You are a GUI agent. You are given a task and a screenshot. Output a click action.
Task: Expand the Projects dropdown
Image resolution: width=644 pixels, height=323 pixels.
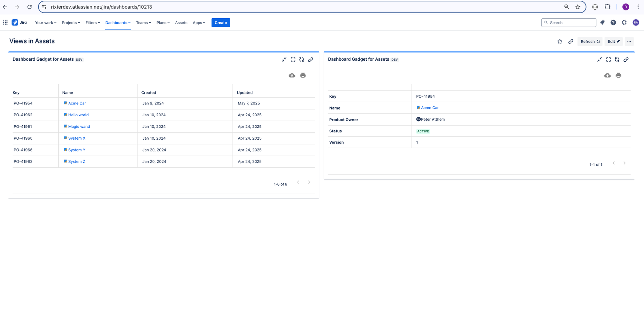click(x=71, y=23)
